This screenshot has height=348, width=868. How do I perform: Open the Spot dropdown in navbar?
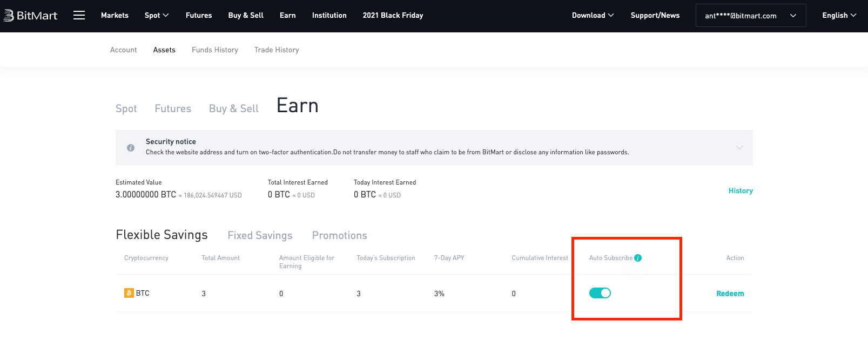point(157,15)
